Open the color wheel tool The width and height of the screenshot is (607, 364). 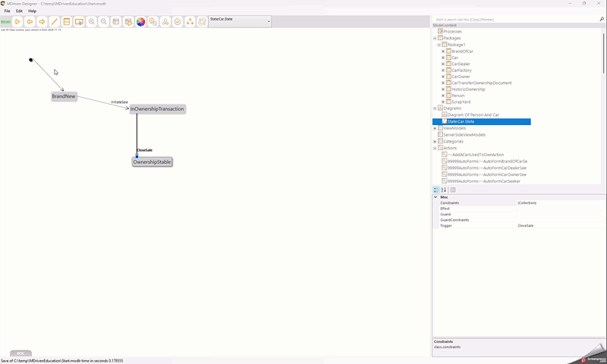pyautogui.click(x=140, y=22)
